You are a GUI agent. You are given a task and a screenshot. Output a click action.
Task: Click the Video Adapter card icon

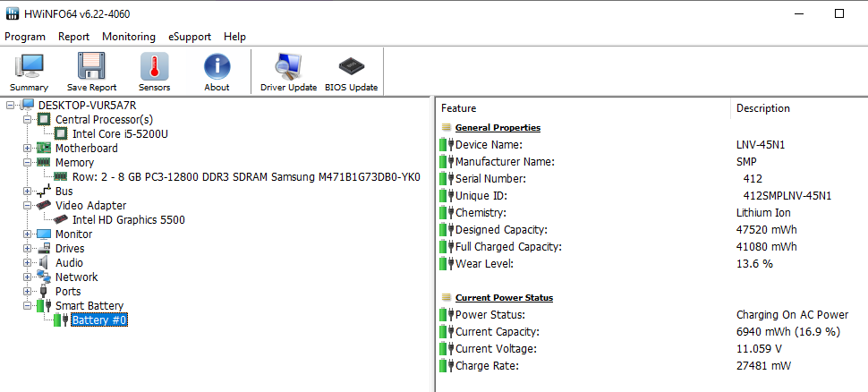[43, 206]
